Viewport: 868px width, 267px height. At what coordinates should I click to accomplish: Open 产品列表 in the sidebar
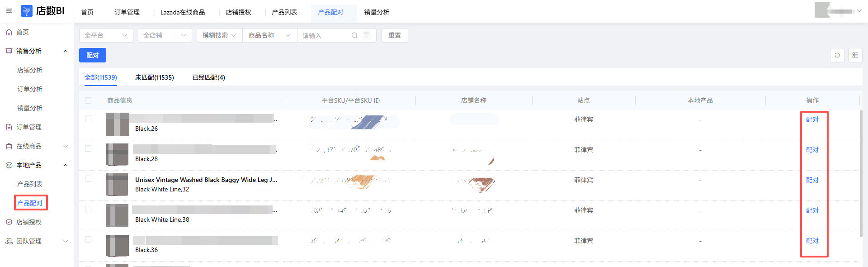30,184
